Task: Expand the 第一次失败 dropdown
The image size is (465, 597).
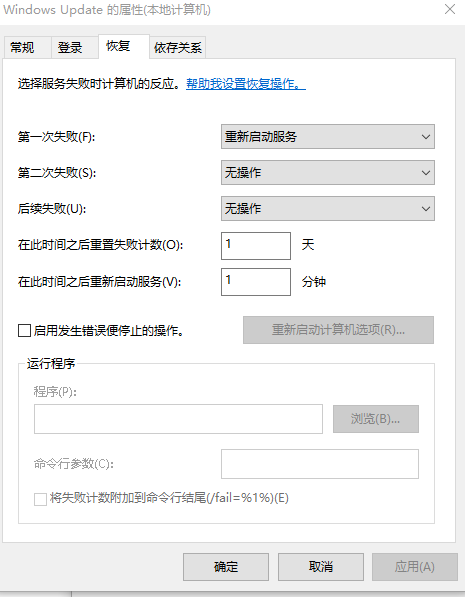Action: (328, 136)
